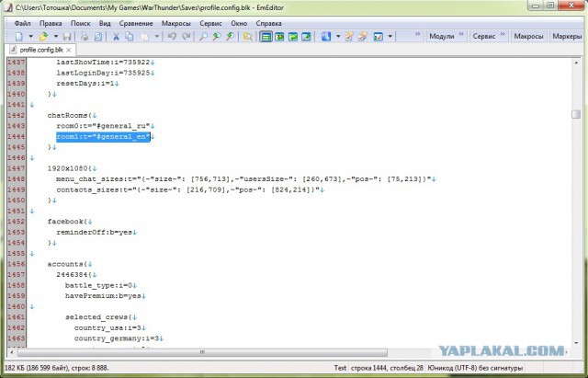This screenshot has height=378, width=588.
Task: Click the run macro icon
Action: coord(363,37)
